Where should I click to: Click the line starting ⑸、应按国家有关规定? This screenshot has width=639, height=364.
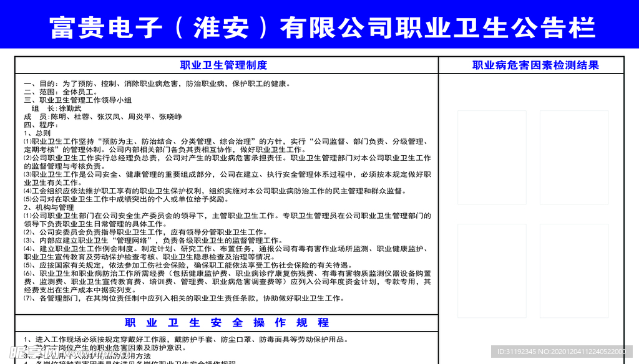tap(188, 265)
